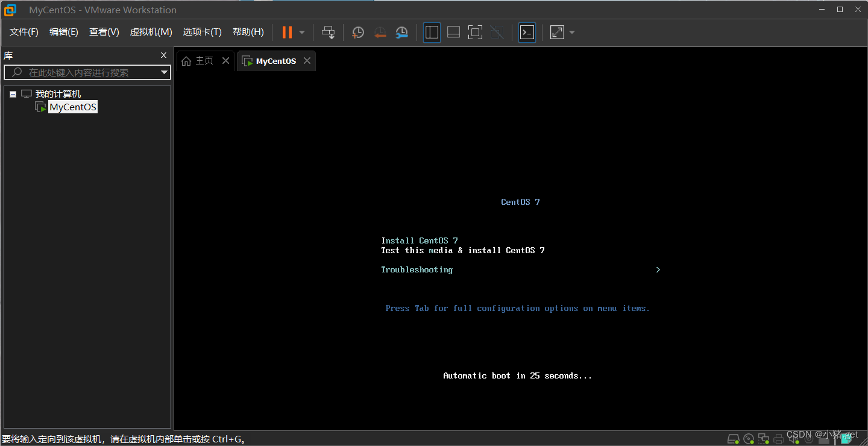Image resolution: width=868 pixels, height=446 pixels.
Task: Open the stretch display dropdown arrow
Action: pyautogui.click(x=572, y=33)
